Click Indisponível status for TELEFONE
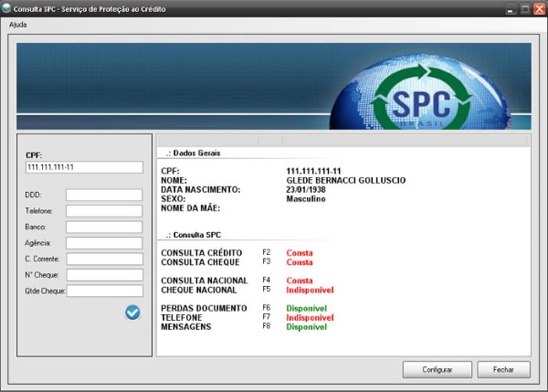 [310, 317]
